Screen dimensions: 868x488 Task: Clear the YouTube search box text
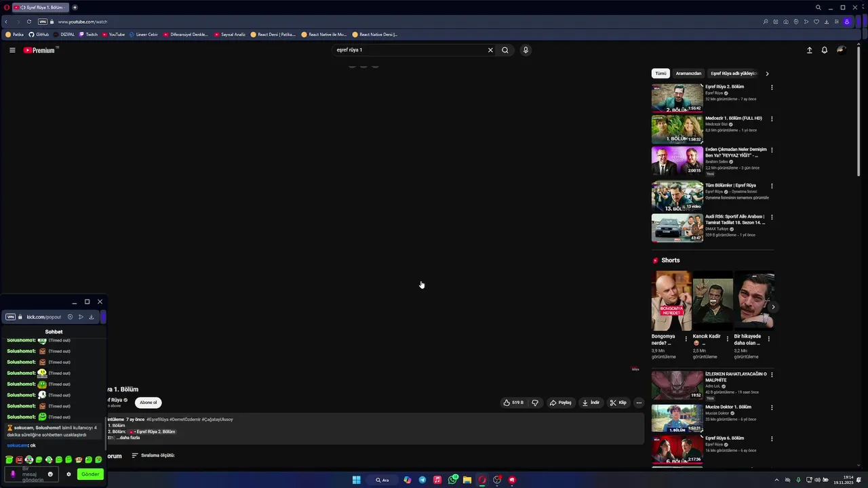click(x=490, y=50)
